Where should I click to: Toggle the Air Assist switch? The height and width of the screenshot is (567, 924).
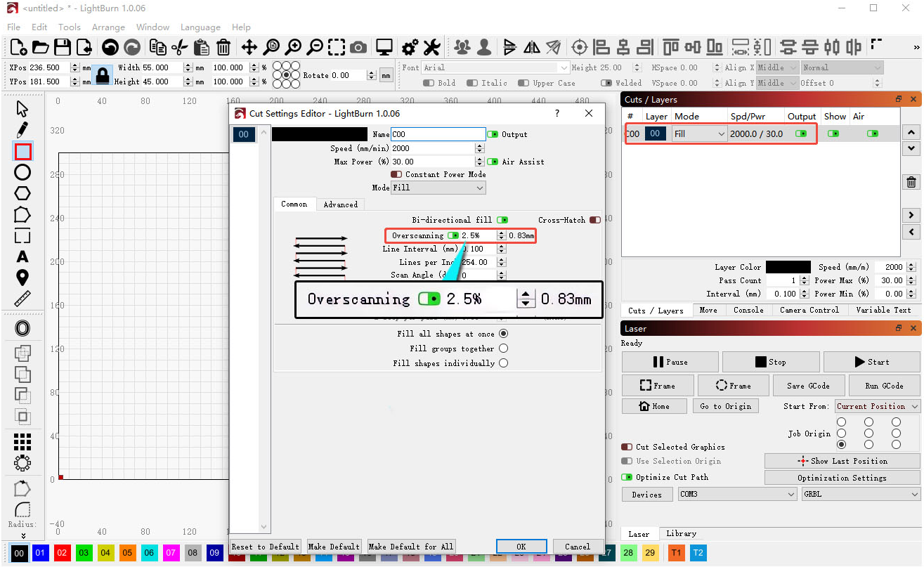click(493, 162)
